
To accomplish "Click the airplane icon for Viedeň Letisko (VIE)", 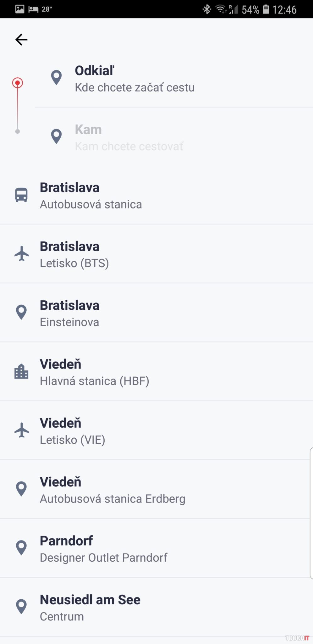I will [x=22, y=430].
